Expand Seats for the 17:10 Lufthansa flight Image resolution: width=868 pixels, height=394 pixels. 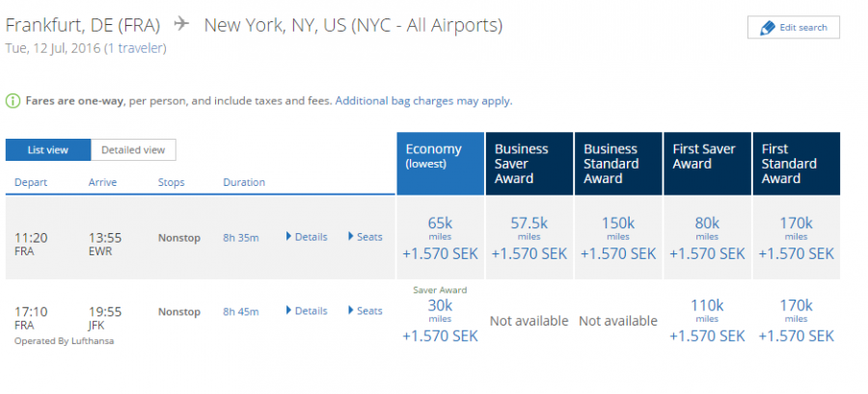coord(364,311)
